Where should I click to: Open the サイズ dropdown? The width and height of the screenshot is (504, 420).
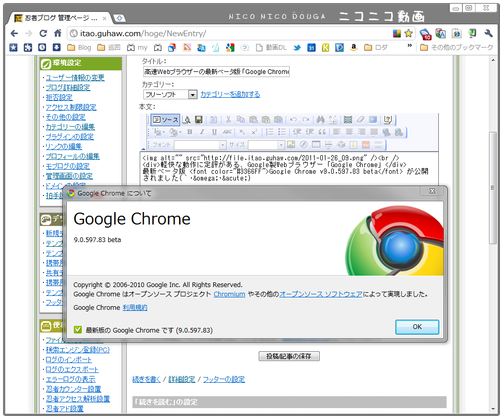coord(266,145)
